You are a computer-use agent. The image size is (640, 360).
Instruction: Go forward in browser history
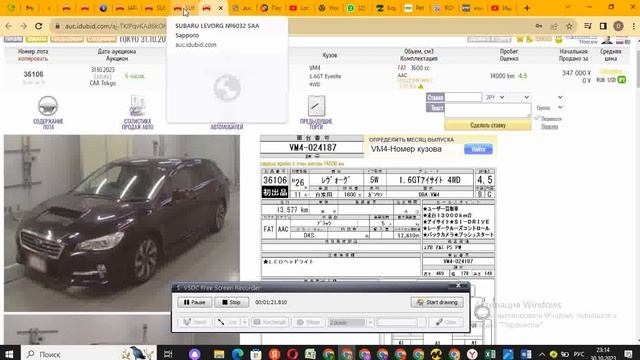tap(24, 26)
